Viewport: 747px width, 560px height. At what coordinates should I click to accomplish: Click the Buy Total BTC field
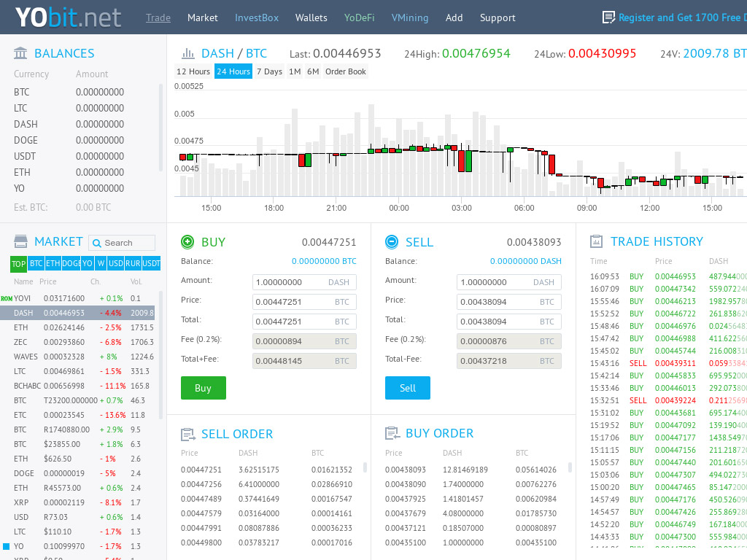pyautogui.click(x=304, y=322)
